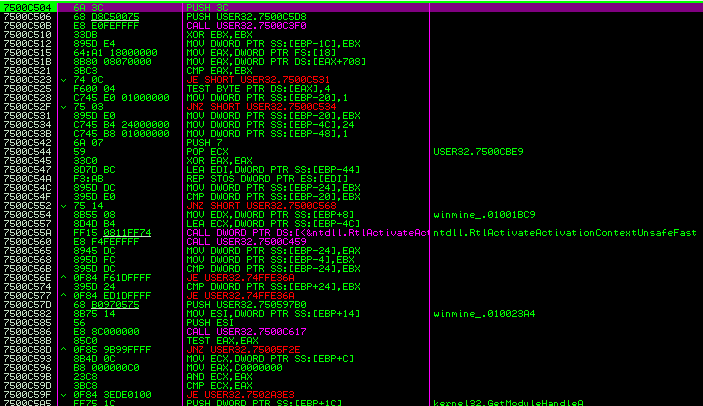Select the JNZ SHORT USER32.7500C568 jump

click(x=261, y=205)
